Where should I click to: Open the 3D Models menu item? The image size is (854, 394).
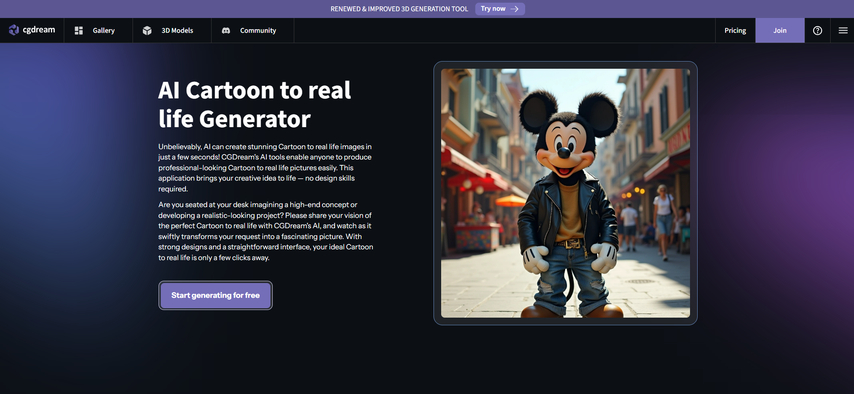pyautogui.click(x=172, y=31)
